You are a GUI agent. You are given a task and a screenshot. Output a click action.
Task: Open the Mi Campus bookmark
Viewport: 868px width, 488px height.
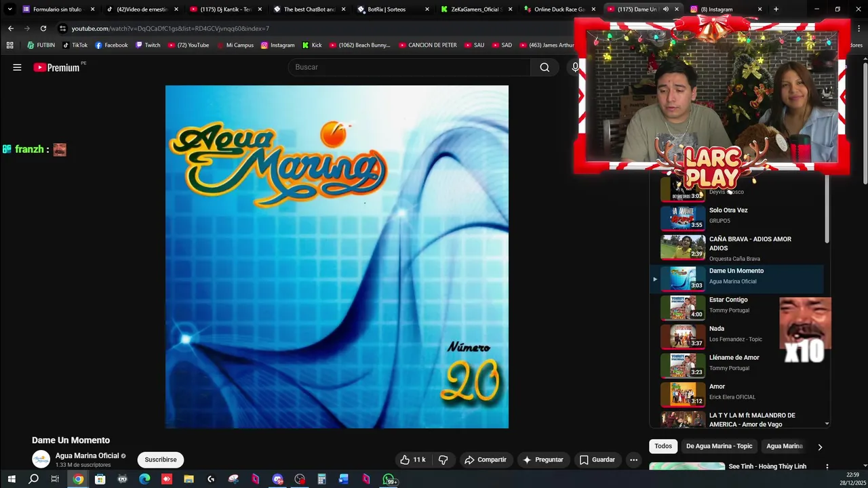pos(235,45)
